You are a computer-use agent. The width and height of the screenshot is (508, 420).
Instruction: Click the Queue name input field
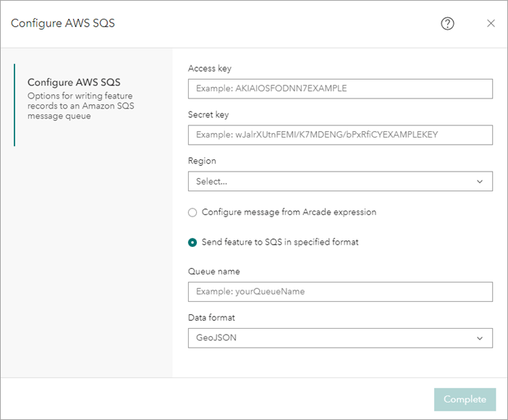click(x=340, y=292)
